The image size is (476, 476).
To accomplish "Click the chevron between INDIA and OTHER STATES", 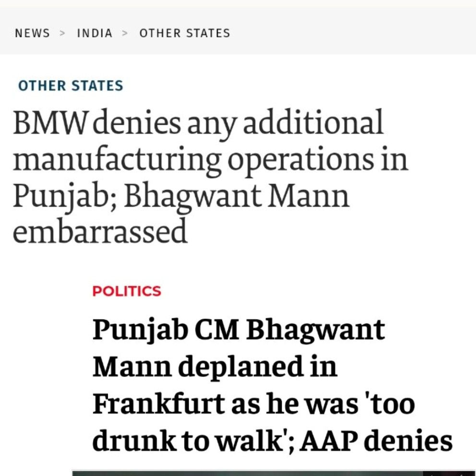I will click(x=125, y=33).
